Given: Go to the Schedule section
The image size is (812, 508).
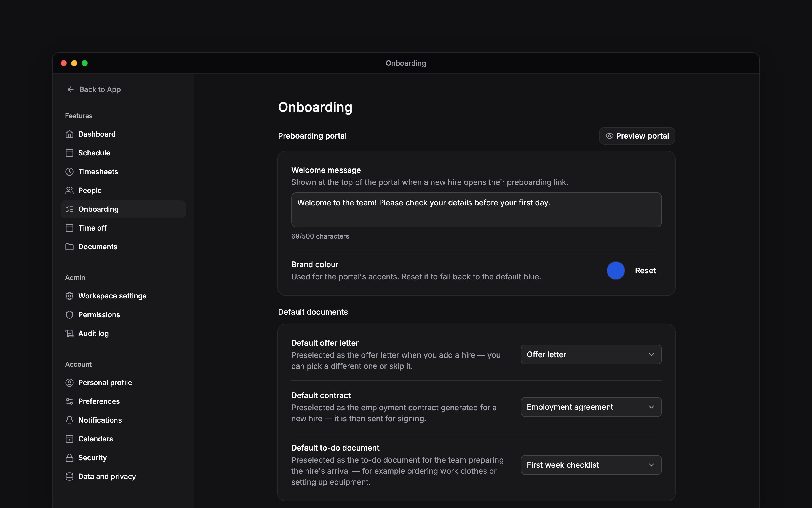Looking at the screenshot, I should coord(123,153).
